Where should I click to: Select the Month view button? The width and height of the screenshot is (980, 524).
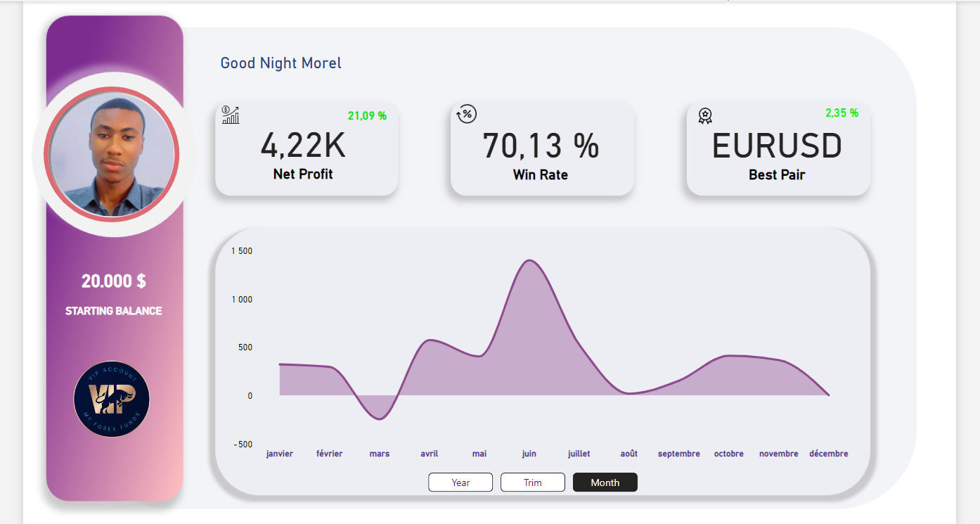tap(605, 483)
